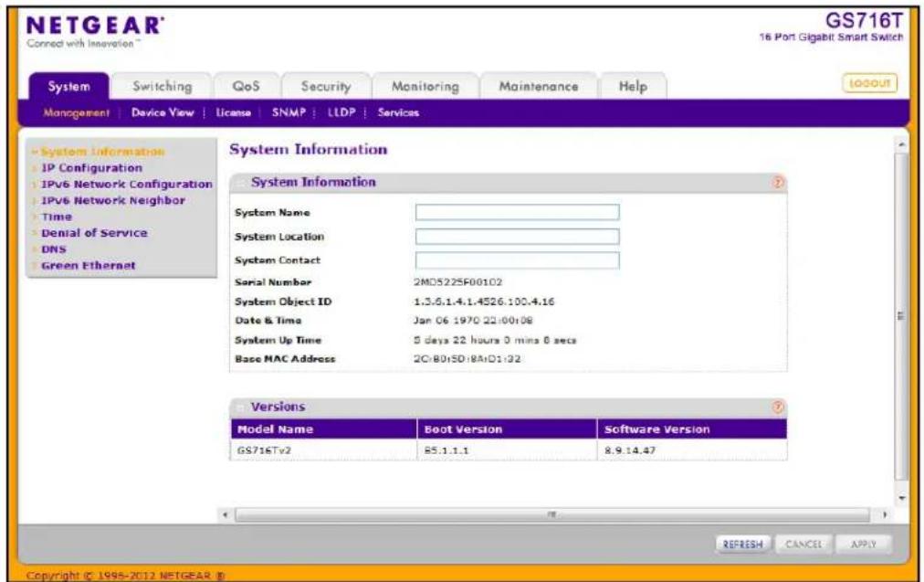This screenshot has width=924, height=582.
Task: Open the Maintenance tab
Action: tap(539, 86)
